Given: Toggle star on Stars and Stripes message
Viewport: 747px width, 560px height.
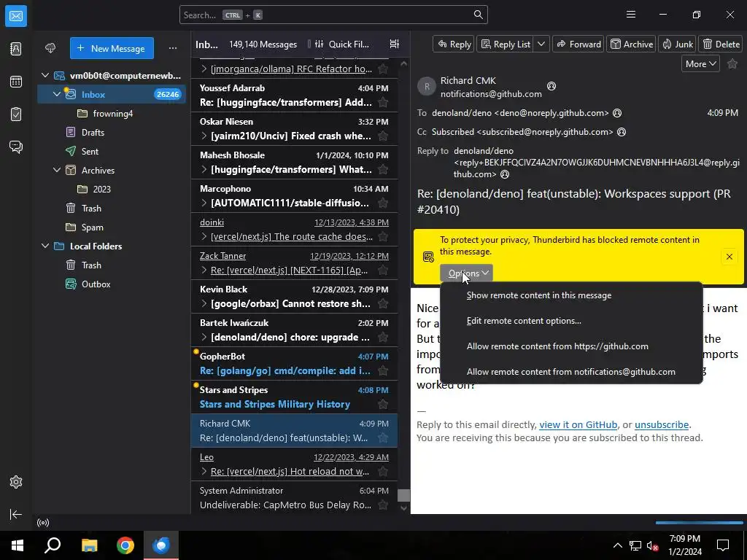Looking at the screenshot, I should coord(382,404).
